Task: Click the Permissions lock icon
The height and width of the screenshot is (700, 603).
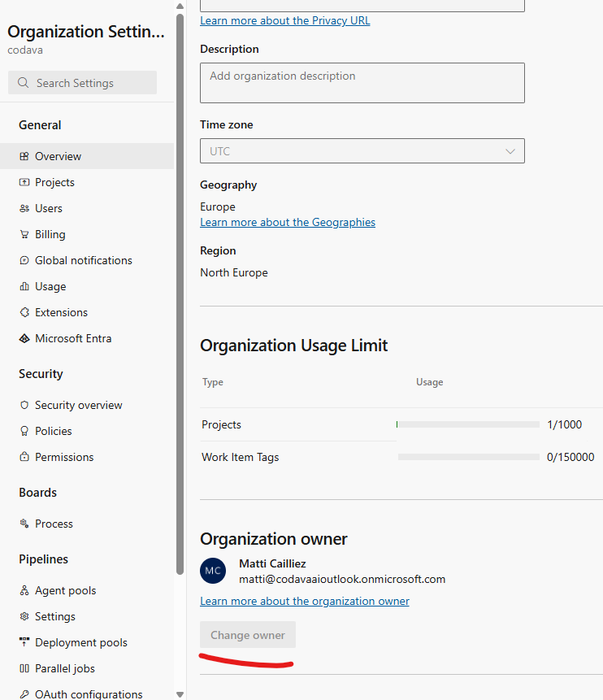Action: coord(24,457)
